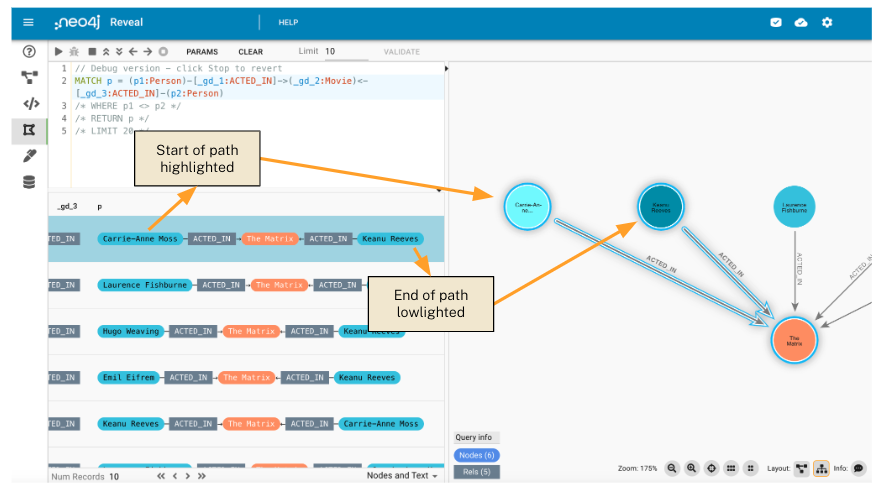Step forward with right arrow toolbar icon
The width and height of the screenshot is (885, 493).
[147, 51]
